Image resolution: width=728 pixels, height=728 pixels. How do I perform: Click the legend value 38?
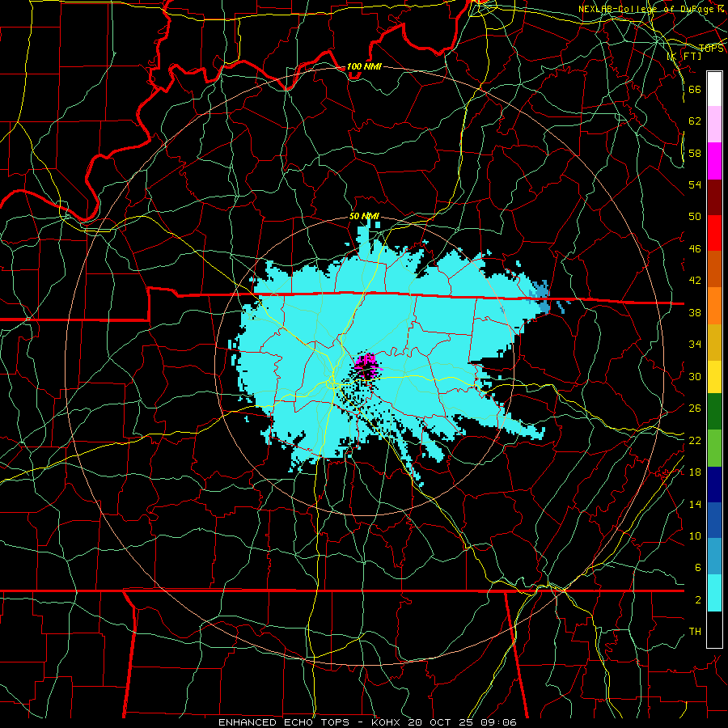point(695,312)
